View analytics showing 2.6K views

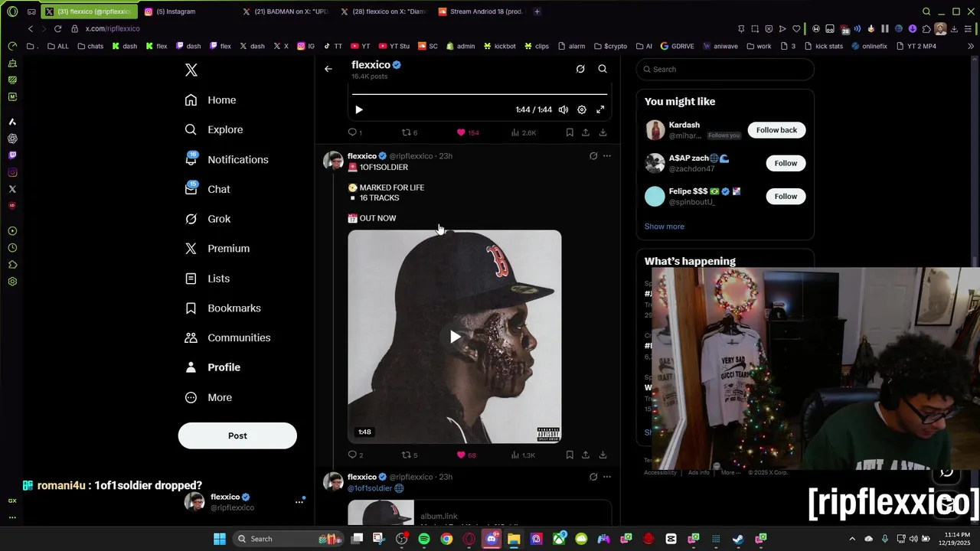523,132
